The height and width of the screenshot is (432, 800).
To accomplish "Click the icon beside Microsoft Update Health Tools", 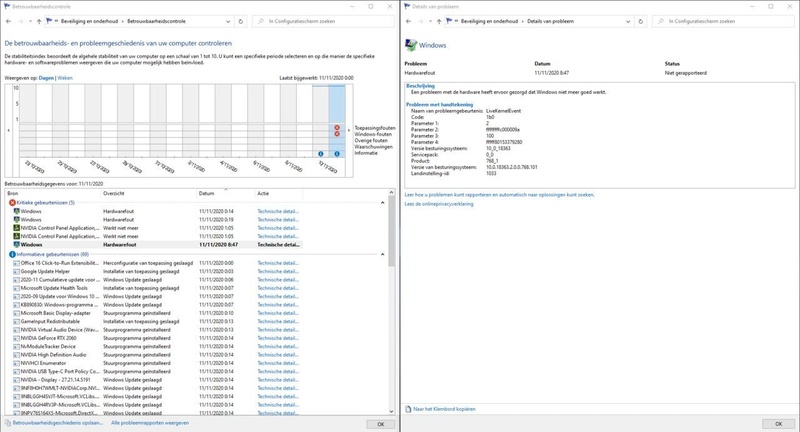I will click(x=16, y=288).
